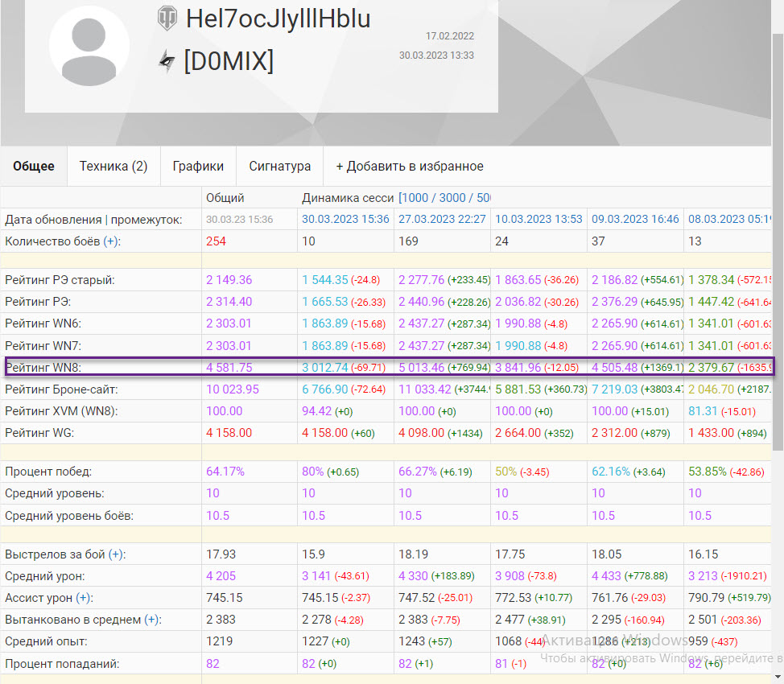This screenshot has width=784, height=684.
Task: Open the Графики tab
Action: click(x=198, y=167)
